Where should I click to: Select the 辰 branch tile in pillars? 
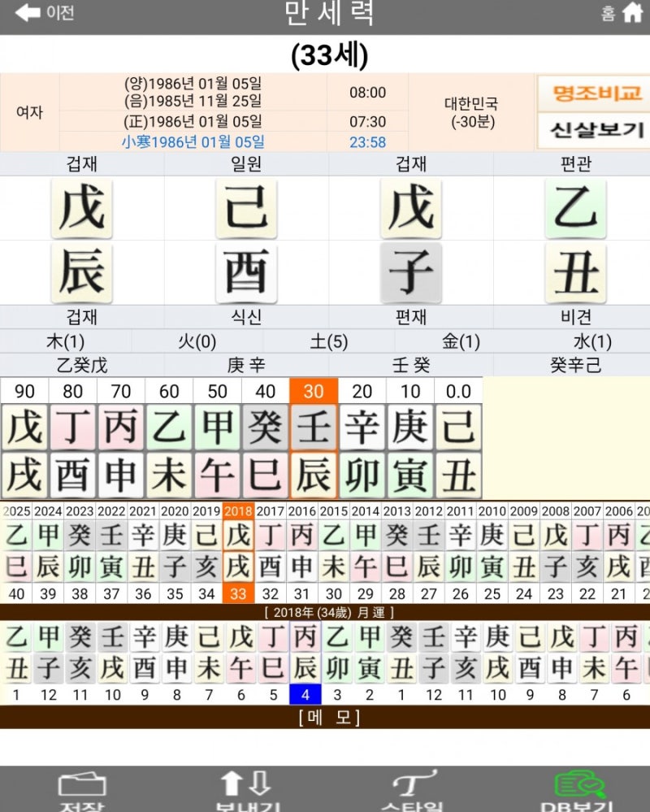82,273
